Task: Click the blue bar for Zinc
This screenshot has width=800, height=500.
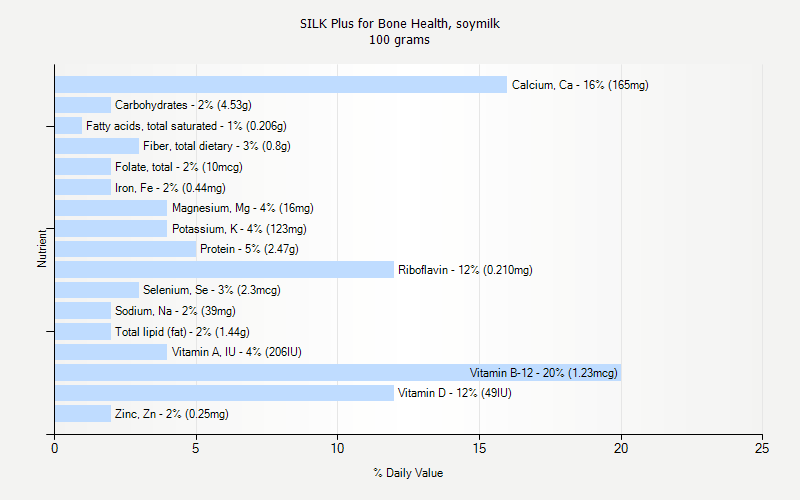Action: [x=83, y=414]
